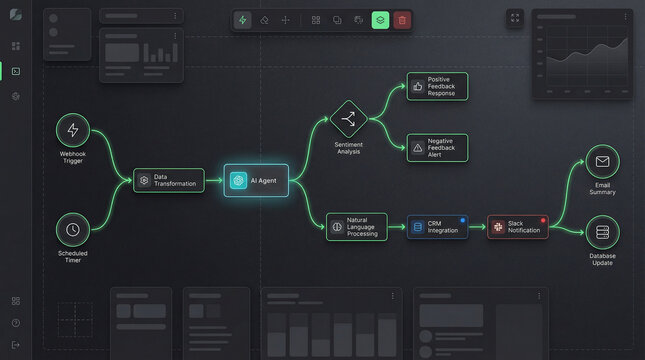Viewport: 645px width, 360px height.
Task: Click the green layers toolbar button
Action: (381, 20)
